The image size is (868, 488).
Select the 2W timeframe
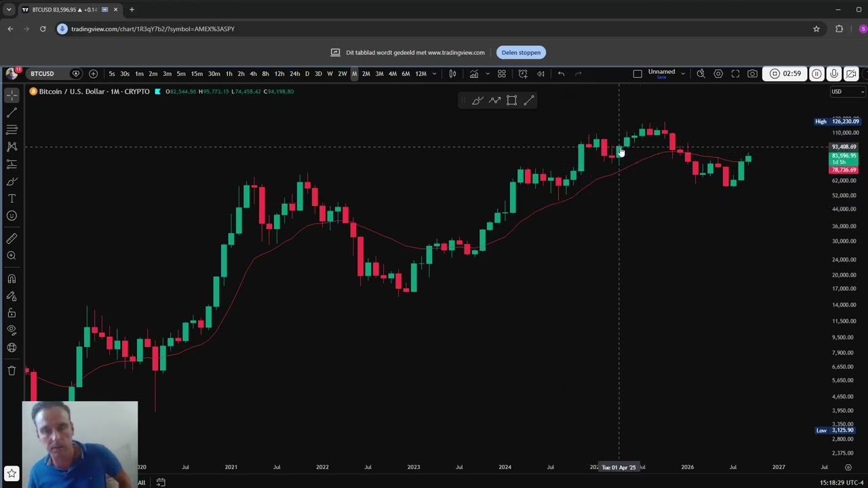click(x=342, y=74)
